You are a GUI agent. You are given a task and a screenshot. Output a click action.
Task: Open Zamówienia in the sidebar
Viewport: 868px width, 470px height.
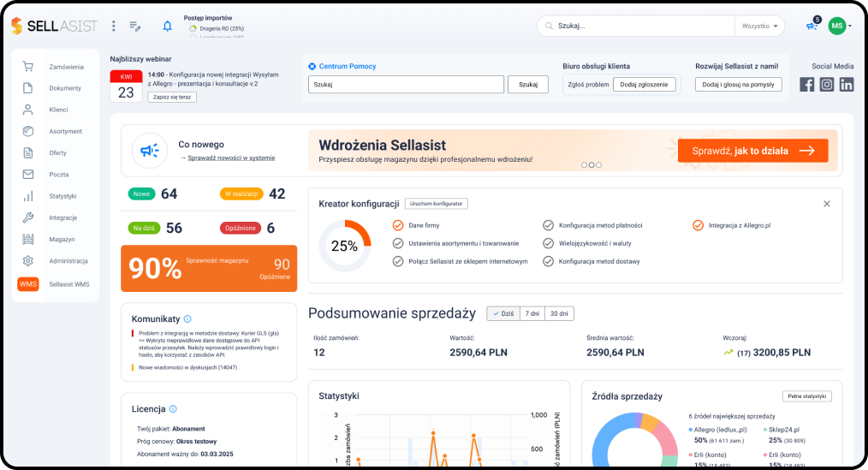pos(67,67)
